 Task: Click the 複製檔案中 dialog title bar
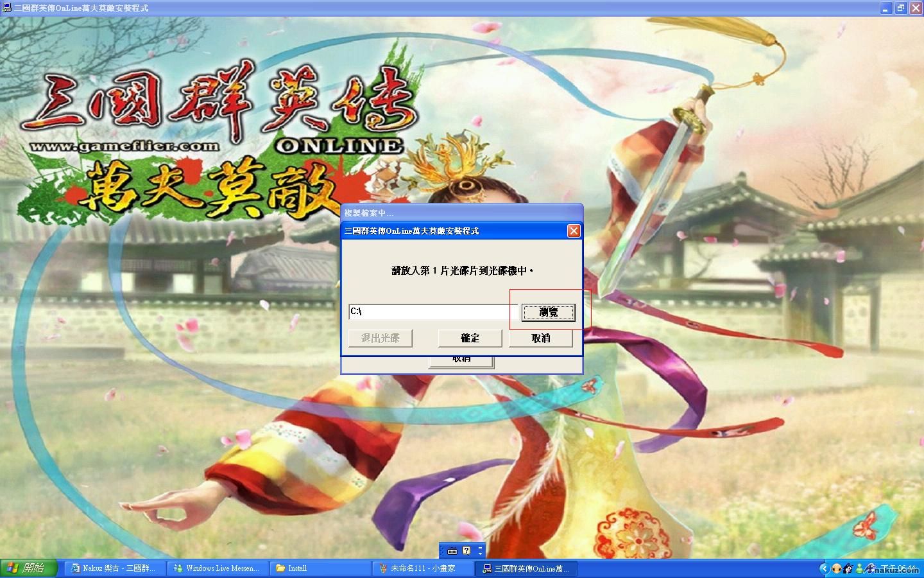461,213
